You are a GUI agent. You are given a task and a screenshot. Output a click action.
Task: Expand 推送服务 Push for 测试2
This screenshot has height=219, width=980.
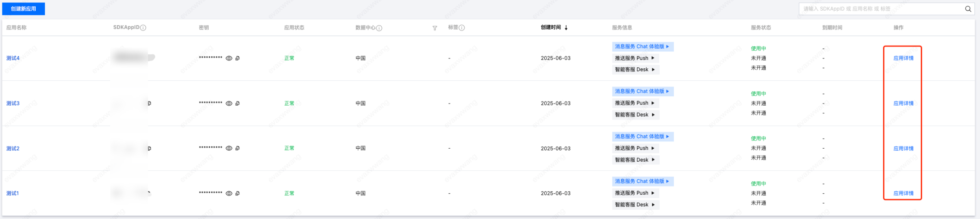coord(635,148)
